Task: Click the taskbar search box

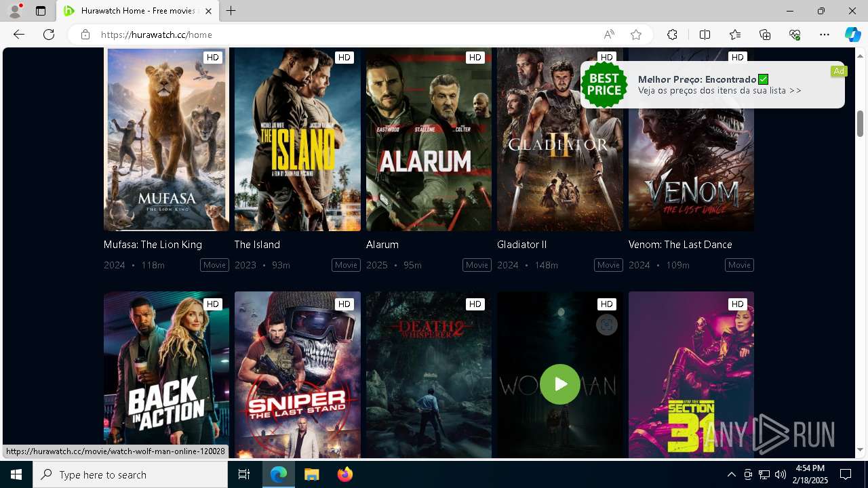Action: (x=130, y=474)
